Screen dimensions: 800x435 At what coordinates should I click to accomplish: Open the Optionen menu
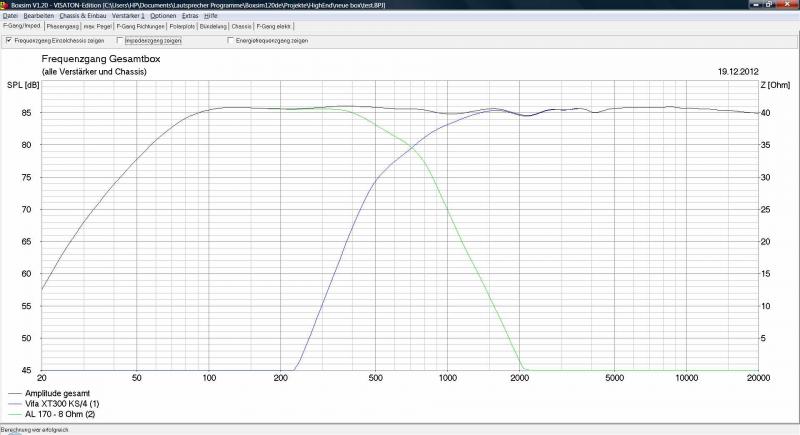[163, 16]
